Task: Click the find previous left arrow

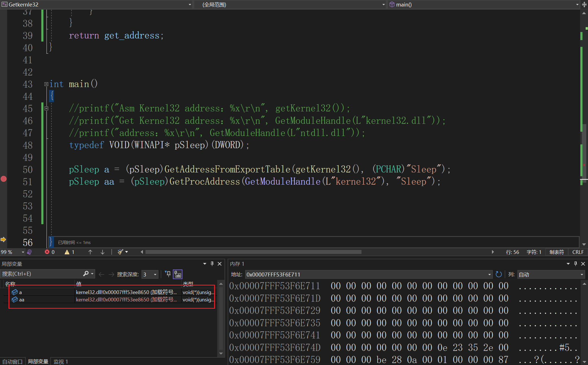Action: [102, 274]
